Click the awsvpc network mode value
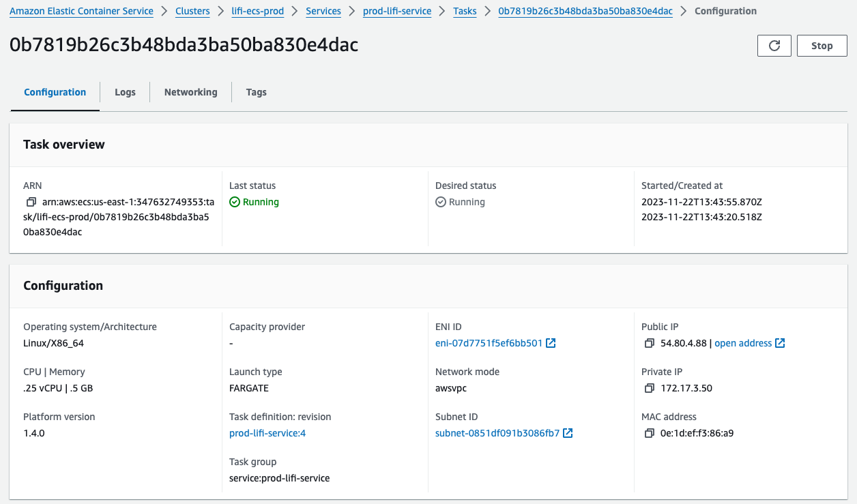The width and height of the screenshot is (857, 504). [451, 388]
